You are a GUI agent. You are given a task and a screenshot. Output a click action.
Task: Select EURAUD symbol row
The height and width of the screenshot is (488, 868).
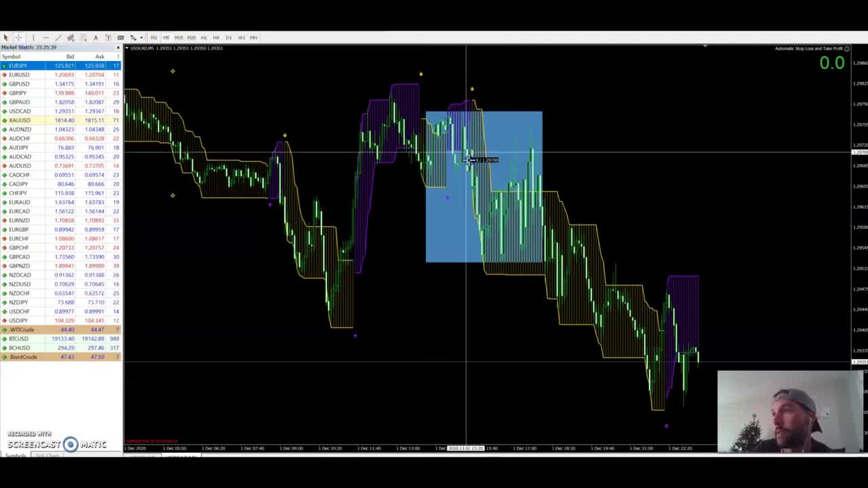point(61,202)
